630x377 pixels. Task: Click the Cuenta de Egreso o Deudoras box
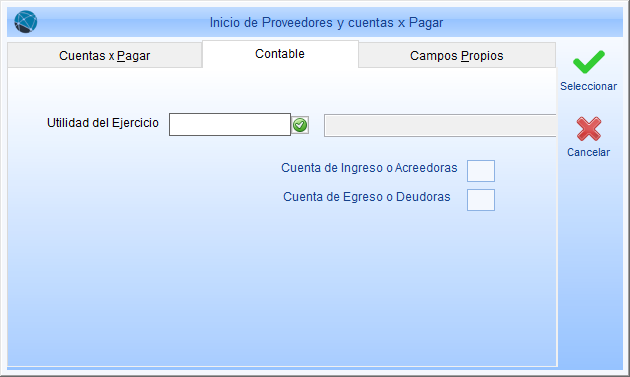click(481, 200)
